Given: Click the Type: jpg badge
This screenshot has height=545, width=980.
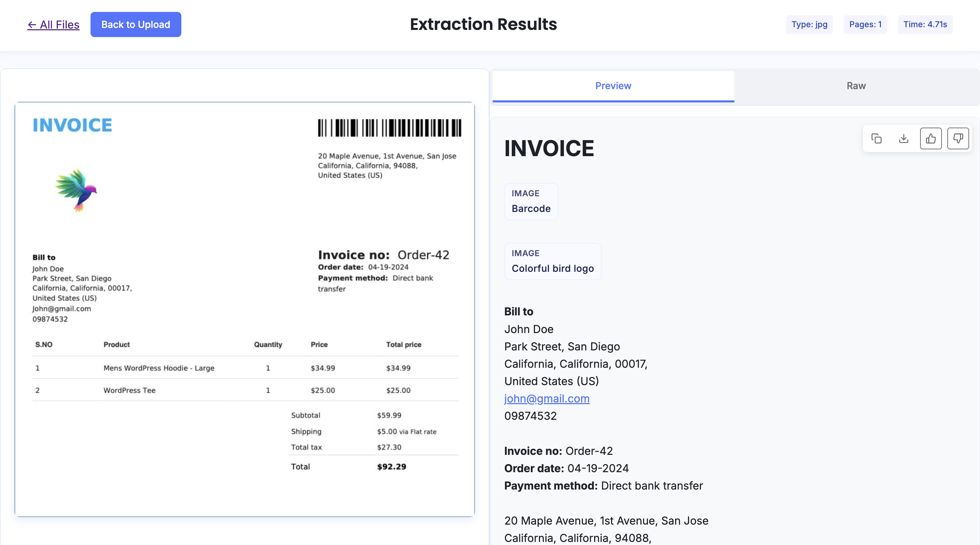Looking at the screenshot, I should click(x=809, y=24).
